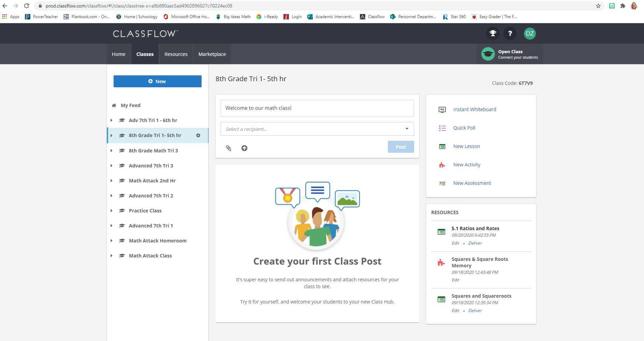
Task: Expand the Practice Class tree item
Action: [111, 210]
